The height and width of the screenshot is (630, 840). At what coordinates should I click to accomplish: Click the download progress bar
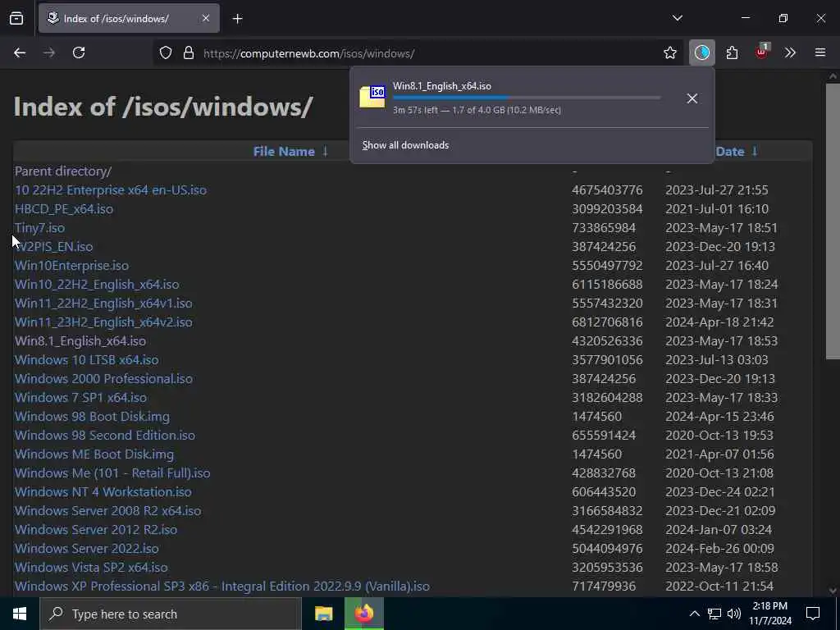(x=527, y=98)
